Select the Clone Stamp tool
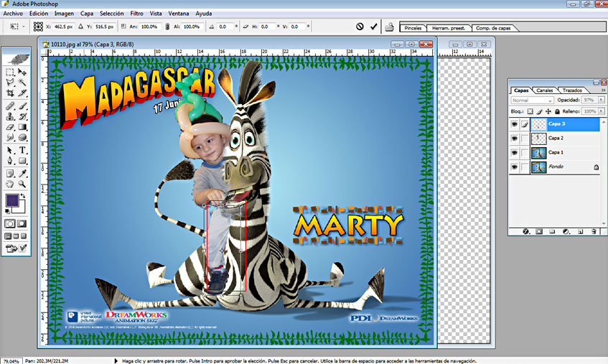 pos(10,116)
